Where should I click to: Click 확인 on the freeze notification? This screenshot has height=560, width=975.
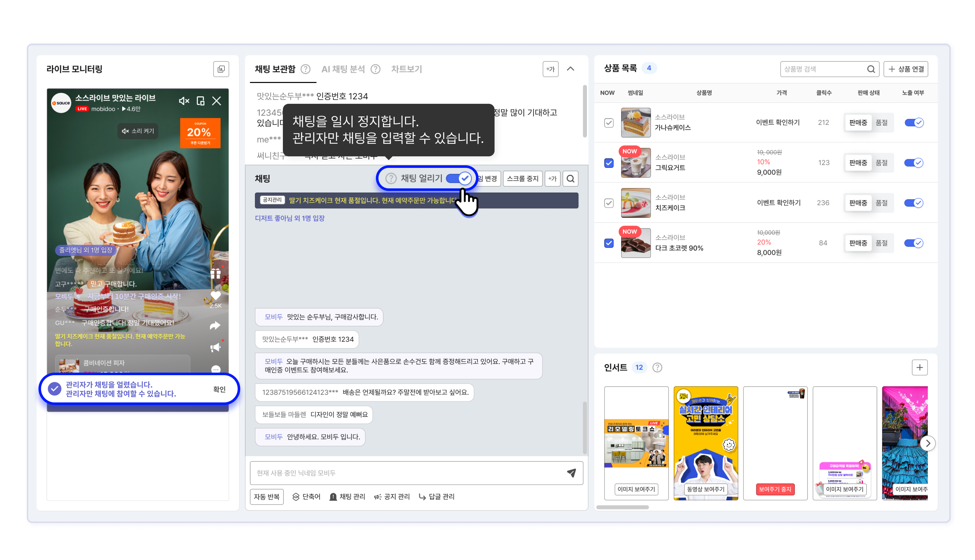click(219, 389)
